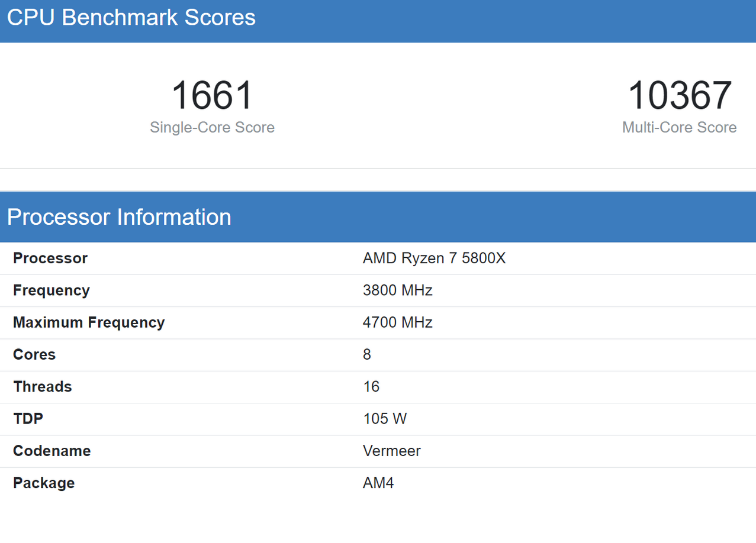Click the Cores row label
Viewport: 756px width, 543px height.
[x=34, y=354]
